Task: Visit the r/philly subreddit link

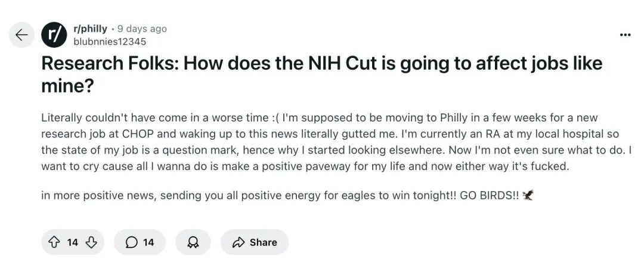Action: click(x=90, y=29)
